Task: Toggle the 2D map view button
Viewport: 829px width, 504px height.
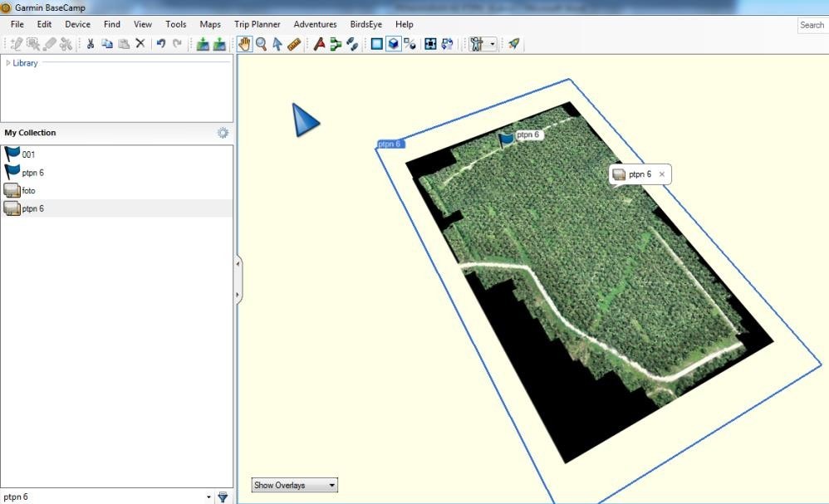Action: 376,44
